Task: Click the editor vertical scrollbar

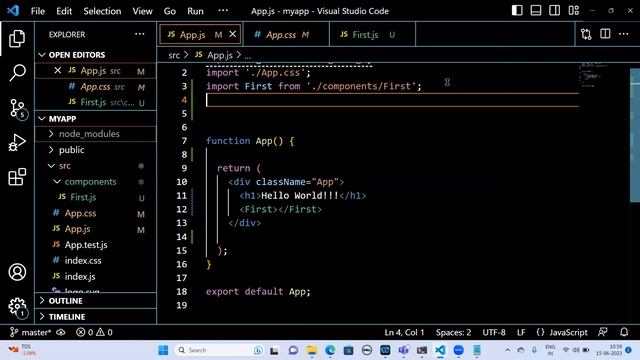Action: [635, 135]
